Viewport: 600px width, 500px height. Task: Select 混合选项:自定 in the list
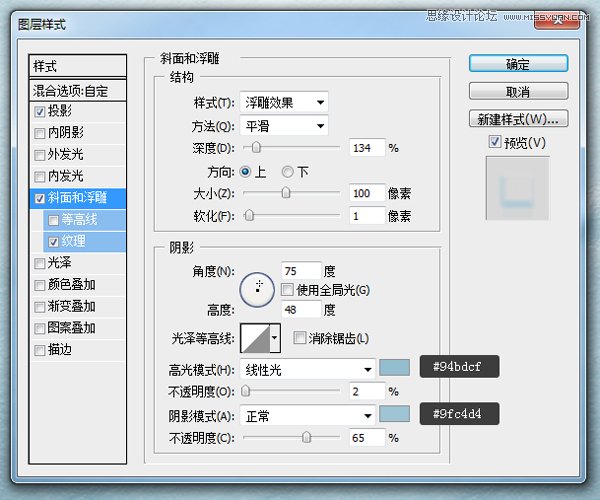[x=77, y=91]
